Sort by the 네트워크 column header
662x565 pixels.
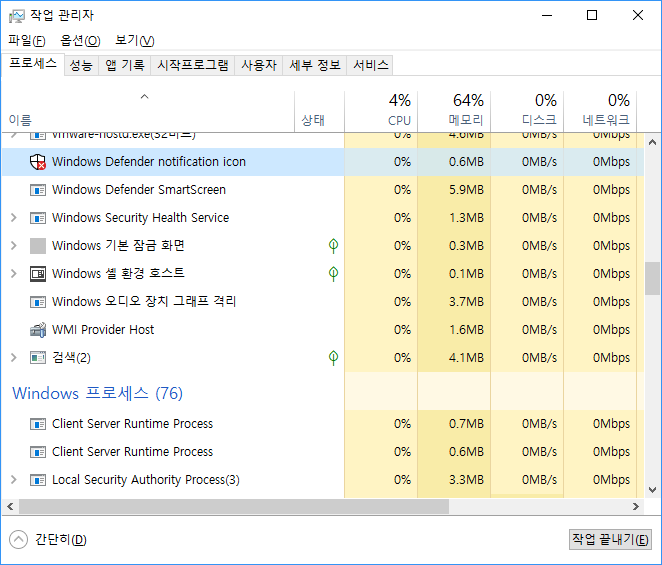pyautogui.click(x=600, y=111)
